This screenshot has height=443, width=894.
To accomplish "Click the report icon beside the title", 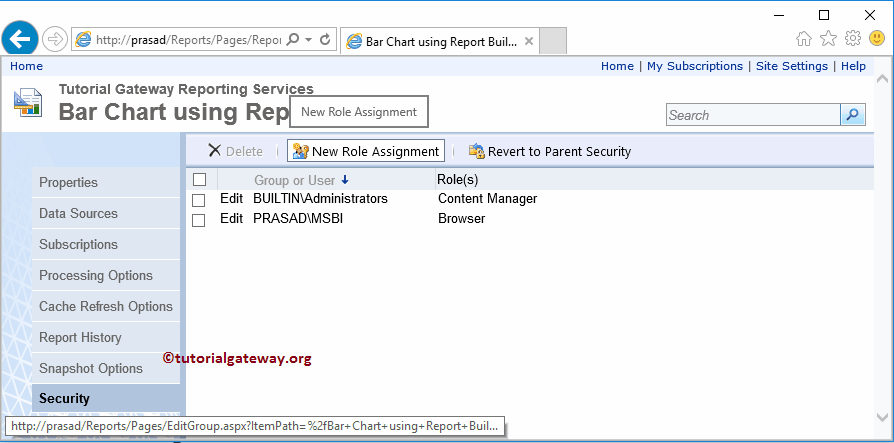I will pyautogui.click(x=28, y=103).
